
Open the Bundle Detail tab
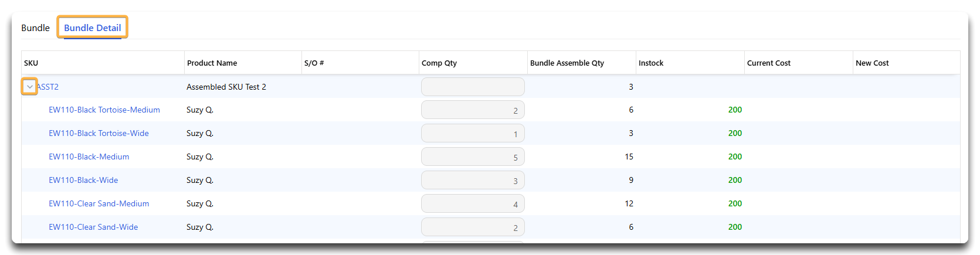pyautogui.click(x=92, y=28)
